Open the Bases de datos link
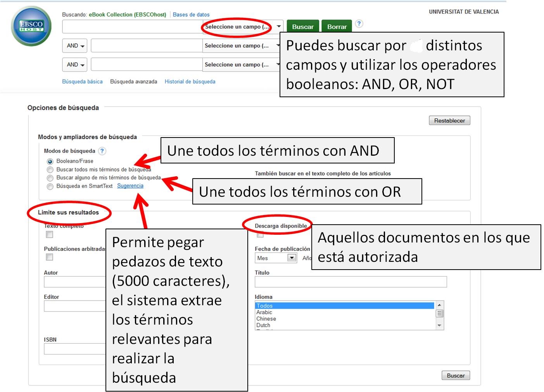 [x=191, y=15]
